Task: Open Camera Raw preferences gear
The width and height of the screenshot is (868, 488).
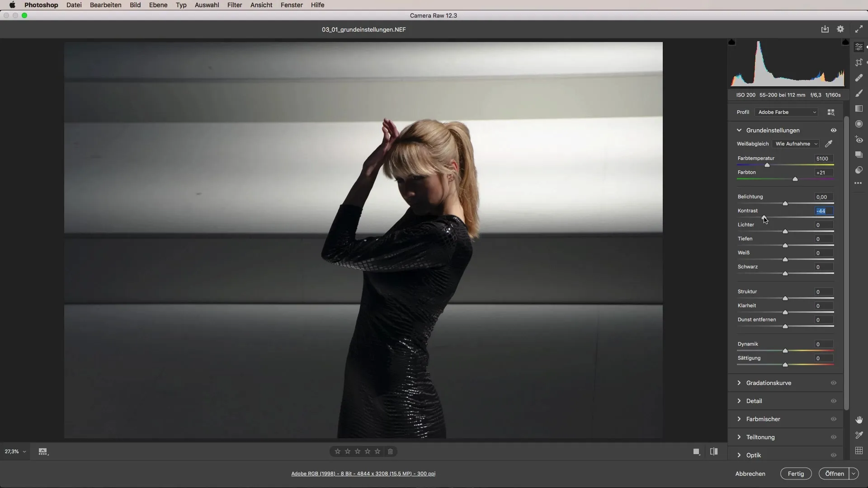Action: coord(840,29)
